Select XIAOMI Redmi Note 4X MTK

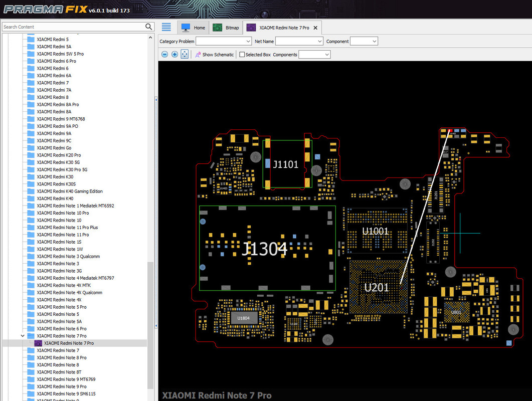[64, 285]
